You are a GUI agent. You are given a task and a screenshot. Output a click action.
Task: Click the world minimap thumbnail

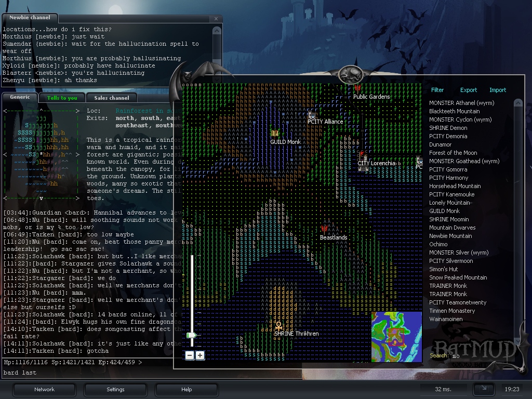(x=396, y=337)
